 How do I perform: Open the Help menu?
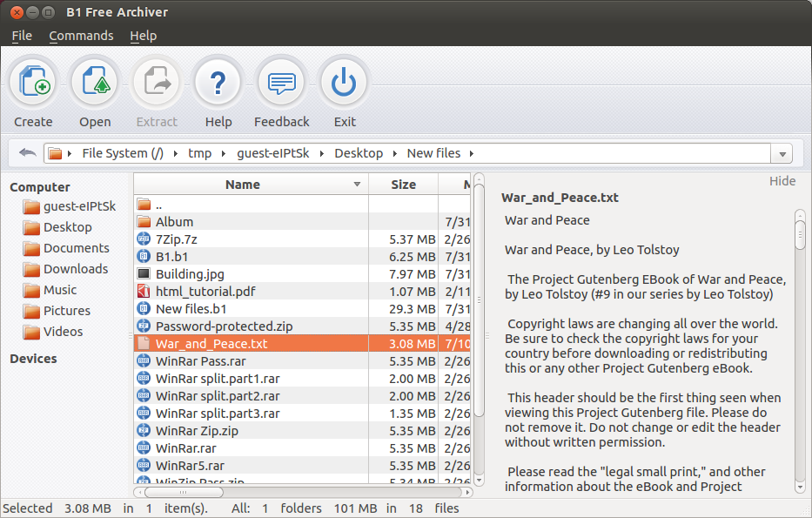coord(144,36)
